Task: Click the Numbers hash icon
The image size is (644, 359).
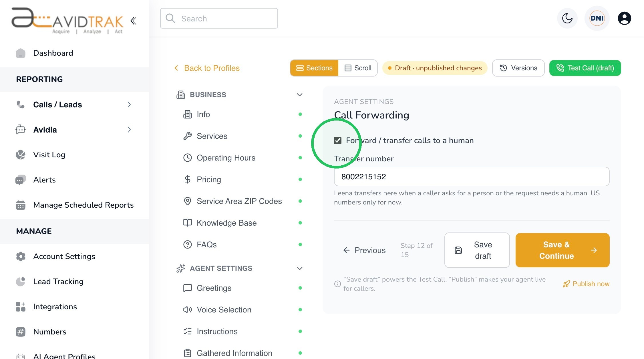Action: click(21, 332)
